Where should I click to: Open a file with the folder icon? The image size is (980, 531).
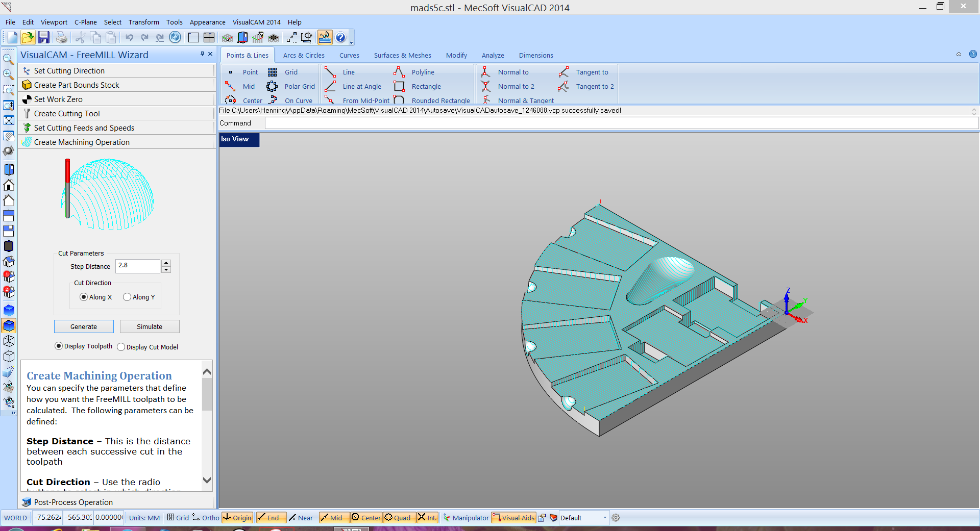(x=28, y=37)
